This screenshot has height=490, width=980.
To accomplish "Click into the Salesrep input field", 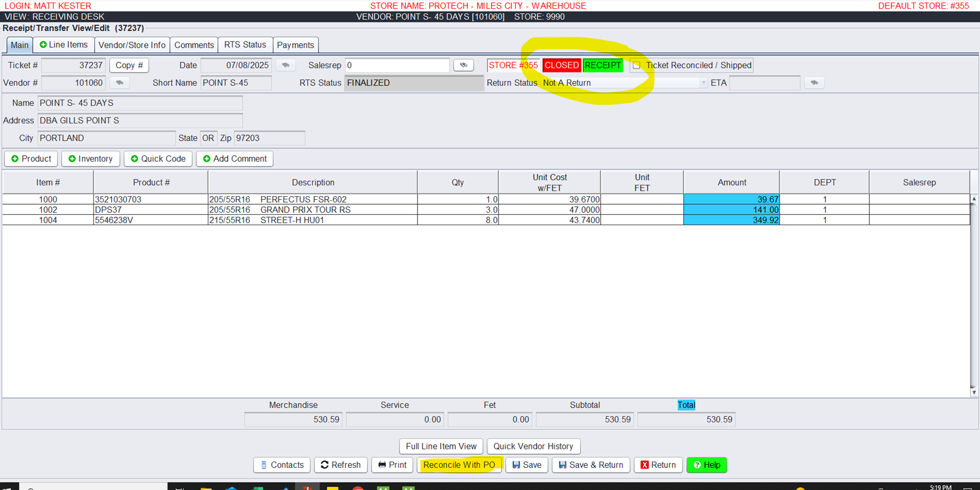I will (397, 66).
